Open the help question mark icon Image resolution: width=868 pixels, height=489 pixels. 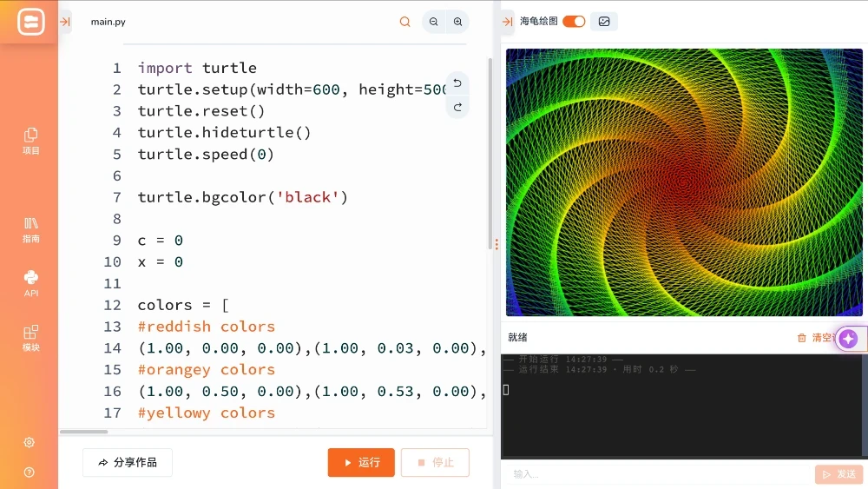pos(30,472)
